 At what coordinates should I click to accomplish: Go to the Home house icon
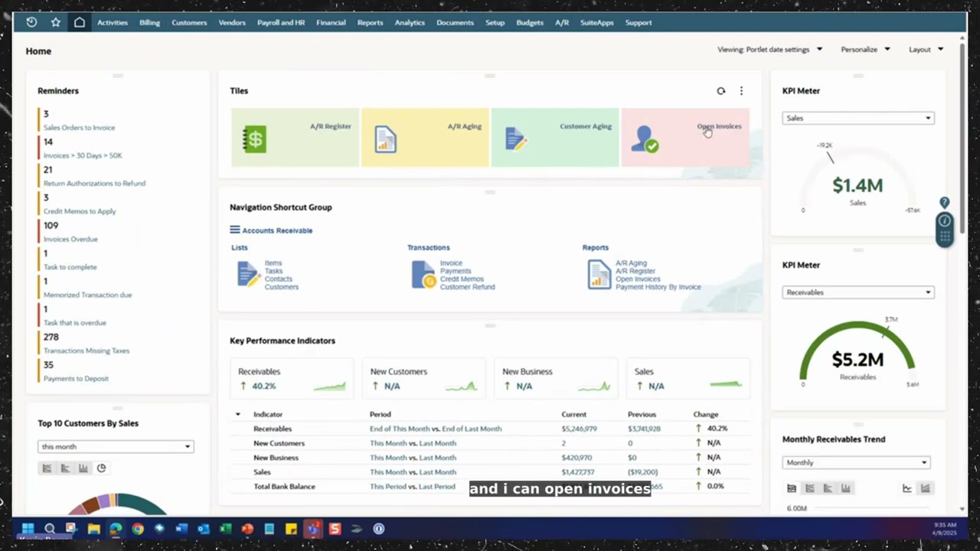[x=80, y=22]
